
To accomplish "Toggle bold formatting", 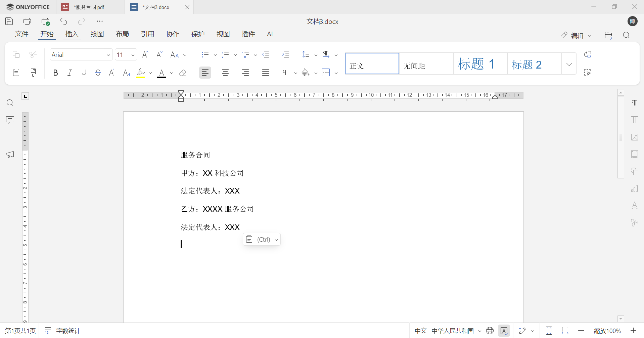I will tap(55, 72).
